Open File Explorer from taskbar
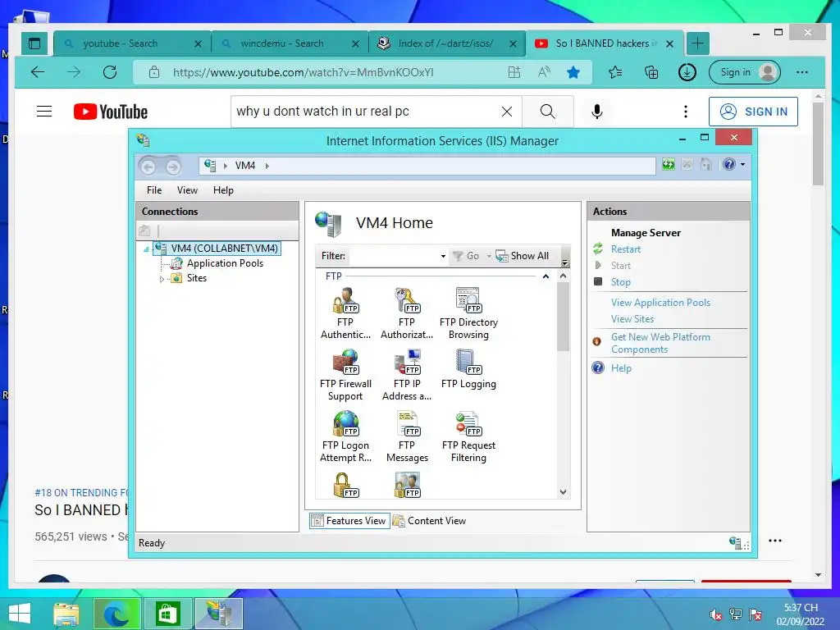 coord(66,614)
